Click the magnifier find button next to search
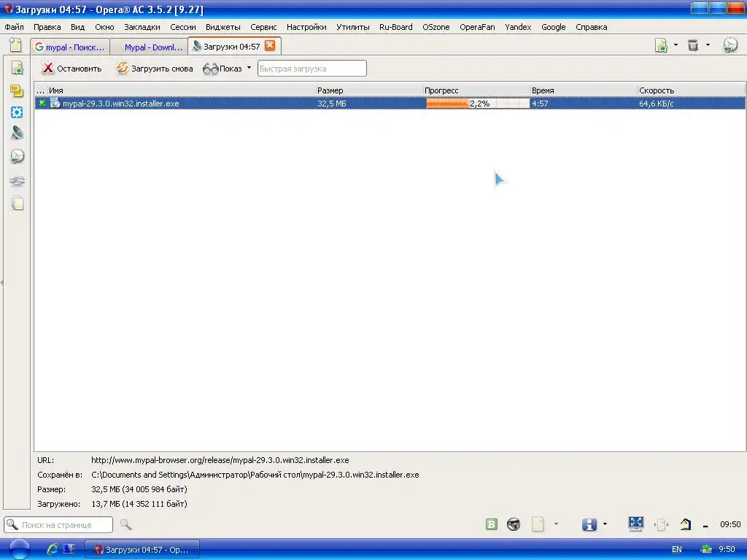The width and height of the screenshot is (747, 560). 125,524
